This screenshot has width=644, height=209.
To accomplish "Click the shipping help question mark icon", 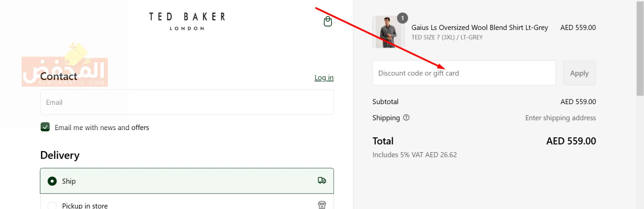I will point(406,118).
